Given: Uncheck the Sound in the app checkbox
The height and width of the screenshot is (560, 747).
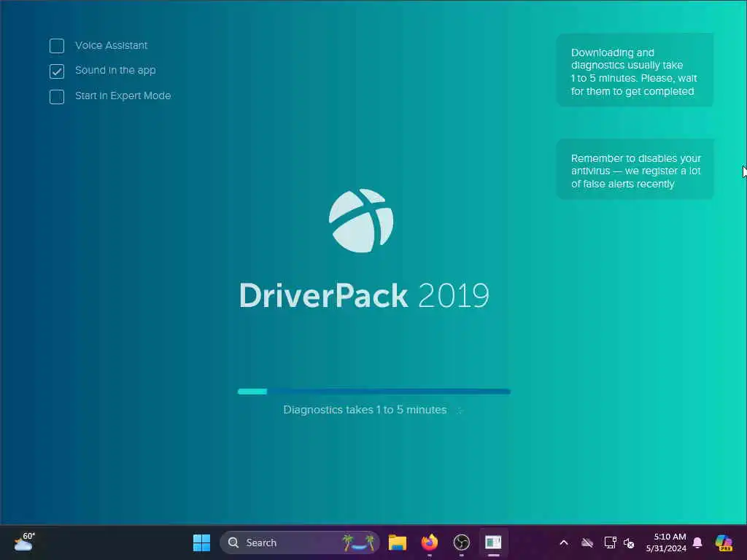Looking at the screenshot, I should pyautogui.click(x=57, y=71).
